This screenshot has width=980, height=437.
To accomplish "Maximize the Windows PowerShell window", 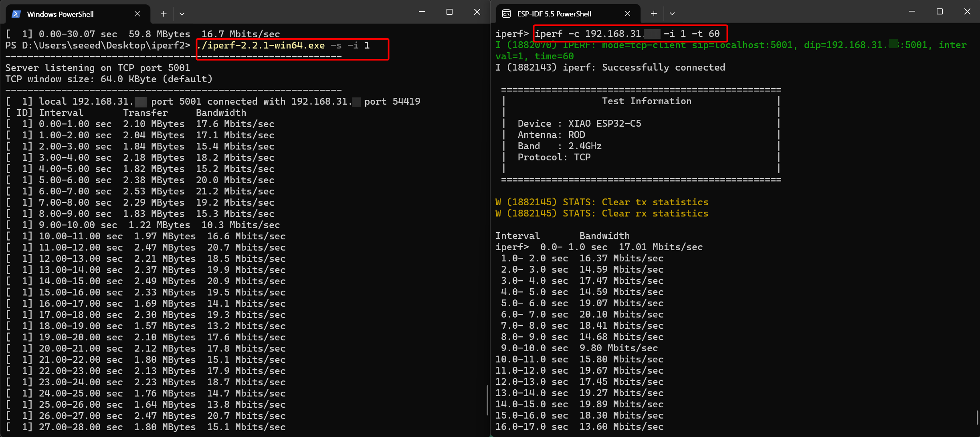I will point(449,12).
